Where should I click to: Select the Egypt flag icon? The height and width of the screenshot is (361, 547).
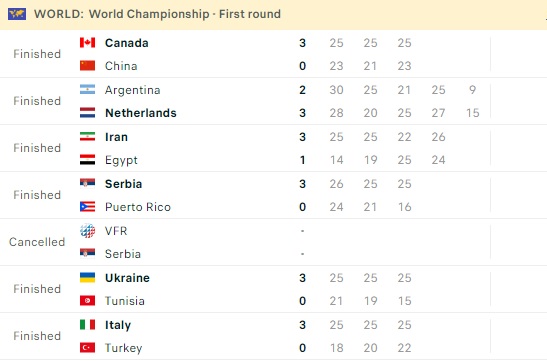87,160
